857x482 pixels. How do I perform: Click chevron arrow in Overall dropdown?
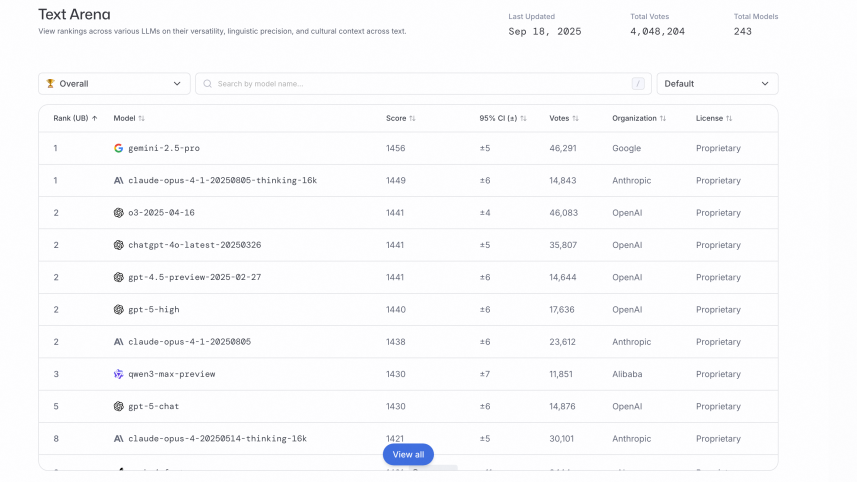pos(177,84)
